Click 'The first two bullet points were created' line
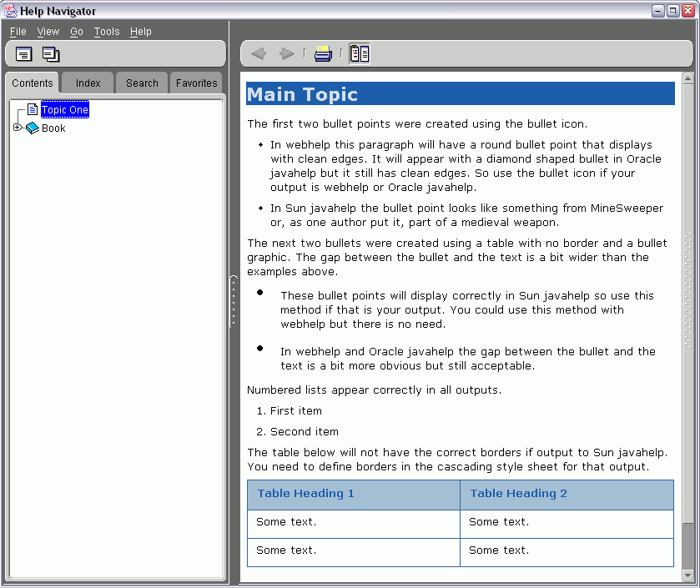Viewport: 700px width, 588px height. [x=417, y=123]
